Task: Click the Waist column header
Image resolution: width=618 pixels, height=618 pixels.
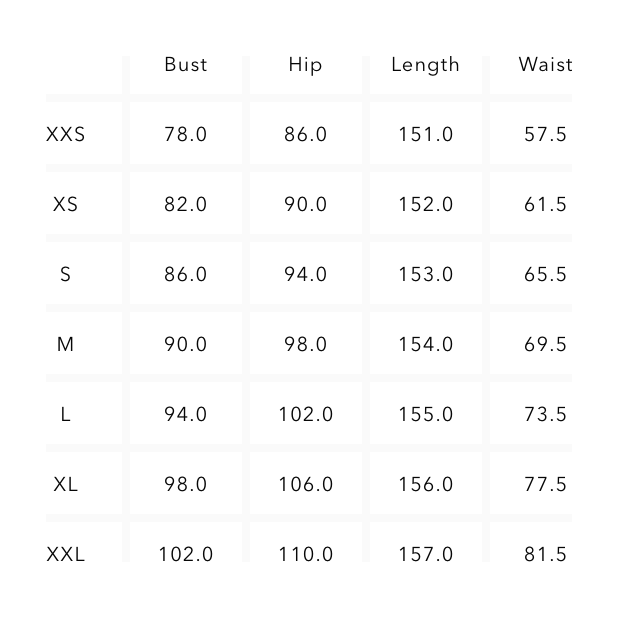Action: (x=545, y=65)
